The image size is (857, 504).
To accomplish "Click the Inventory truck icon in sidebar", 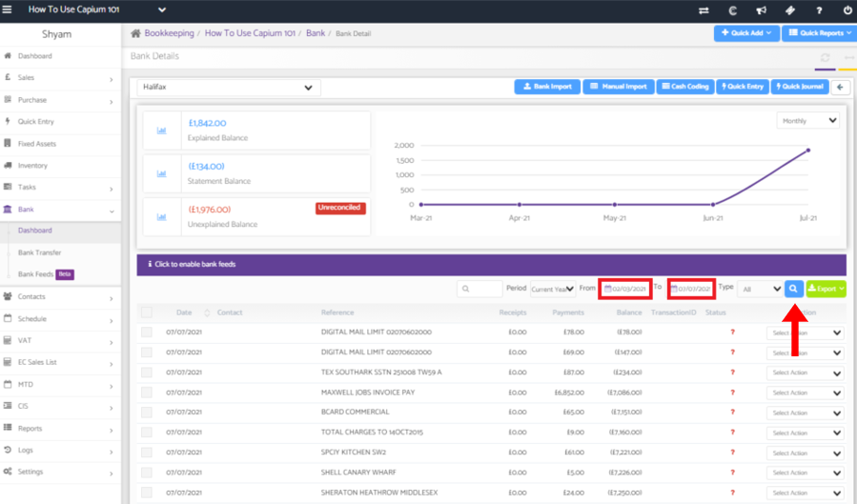I will pyautogui.click(x=8, y=165).
